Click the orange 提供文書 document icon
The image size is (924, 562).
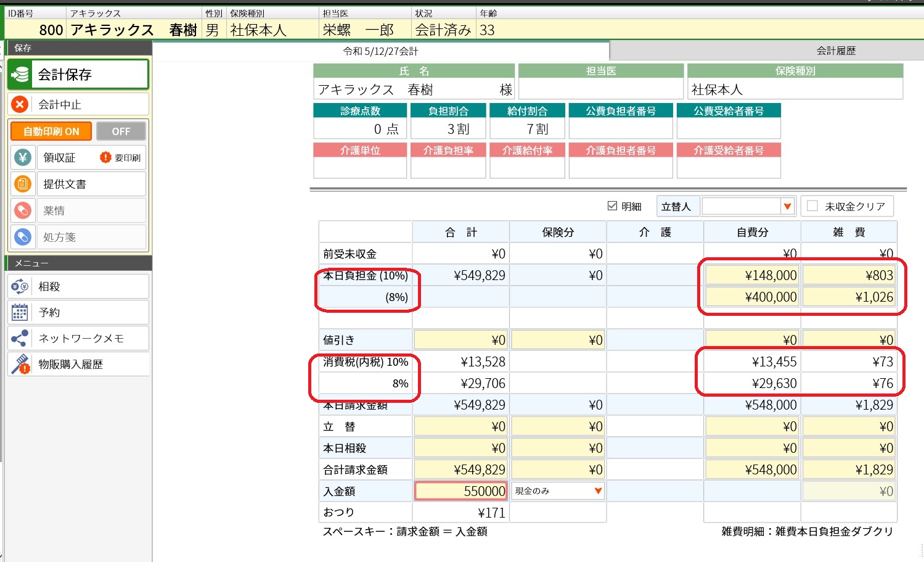click(x=23, y=184)
